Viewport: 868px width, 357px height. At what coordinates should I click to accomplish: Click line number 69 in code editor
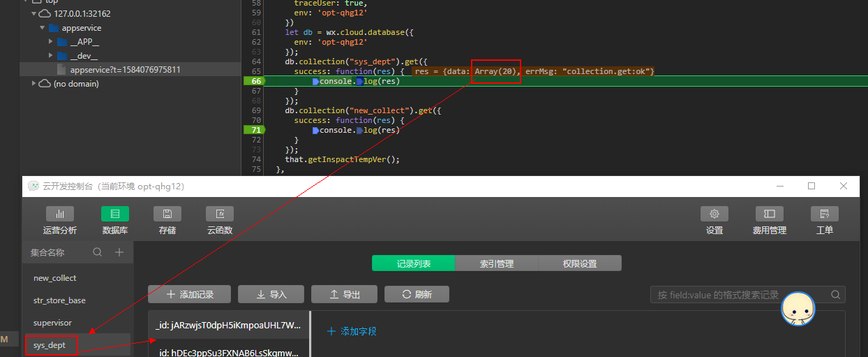(256, 110)
